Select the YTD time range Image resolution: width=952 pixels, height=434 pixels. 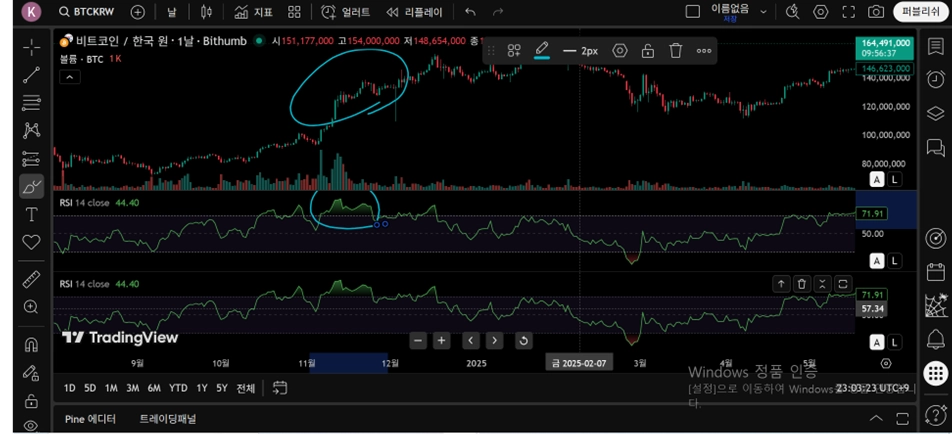(x=178, y=388)
